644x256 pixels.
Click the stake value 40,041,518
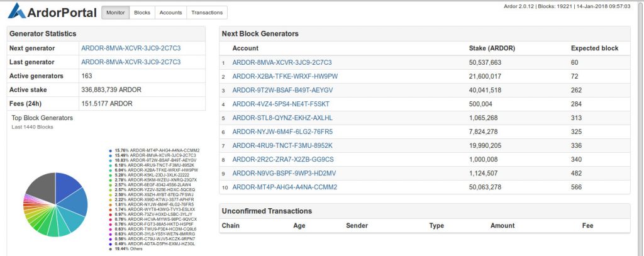point(485,91)
